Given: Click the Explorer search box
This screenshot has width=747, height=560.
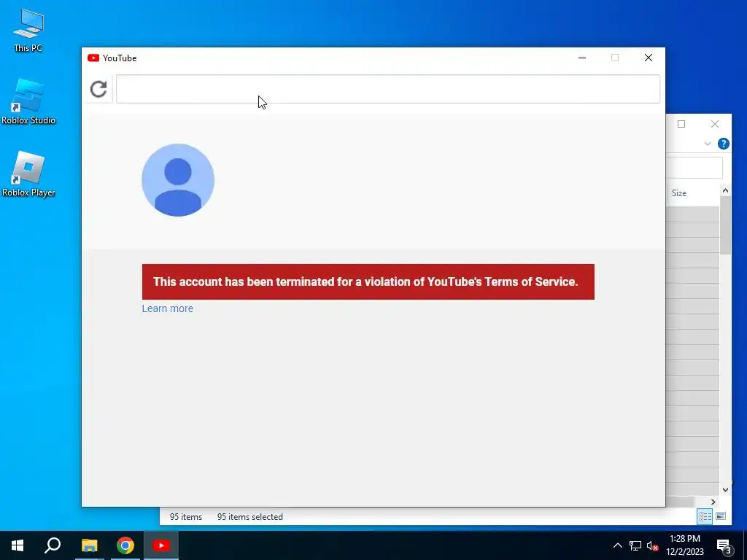Looking at the screenshot, I should point(694,168).
